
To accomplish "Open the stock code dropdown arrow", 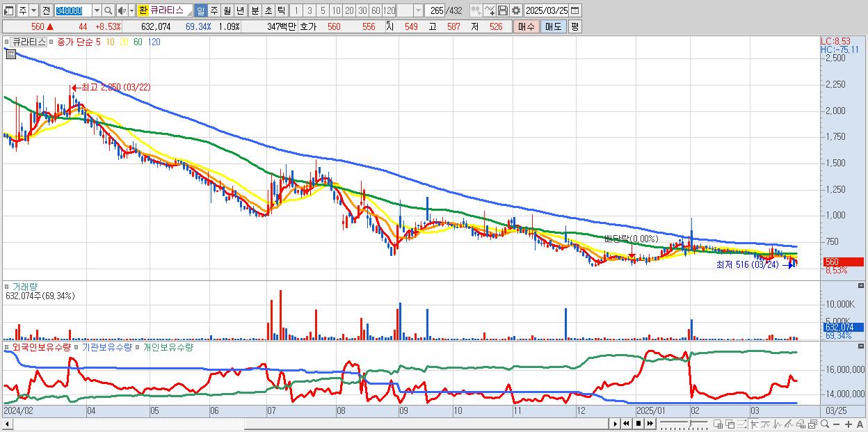I will point(96,10).
